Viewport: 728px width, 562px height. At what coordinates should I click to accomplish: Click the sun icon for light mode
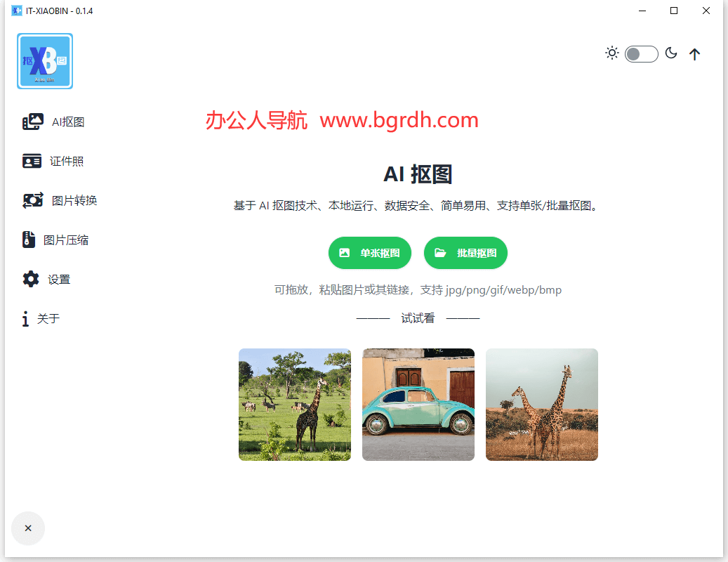tap(611, 53)
